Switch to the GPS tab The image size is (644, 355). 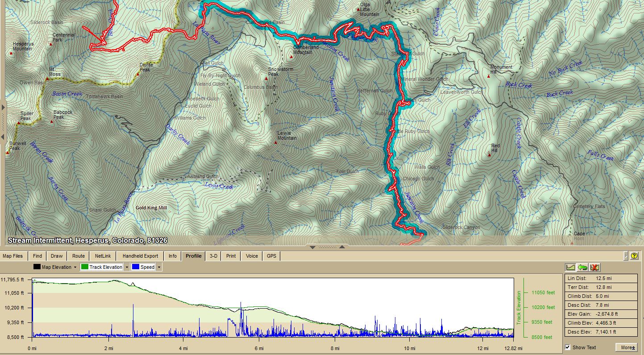271,256
